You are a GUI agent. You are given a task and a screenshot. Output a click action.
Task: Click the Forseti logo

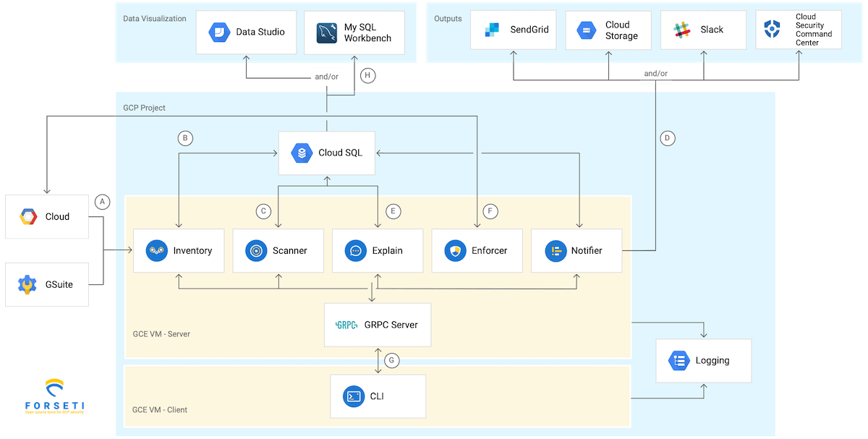[54, 396]
